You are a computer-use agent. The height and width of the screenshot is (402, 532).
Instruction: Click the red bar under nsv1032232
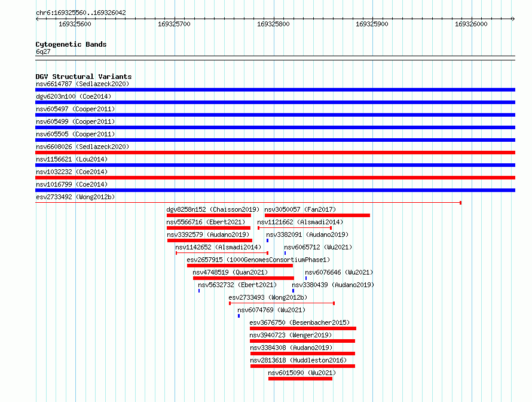click(275, 178)
